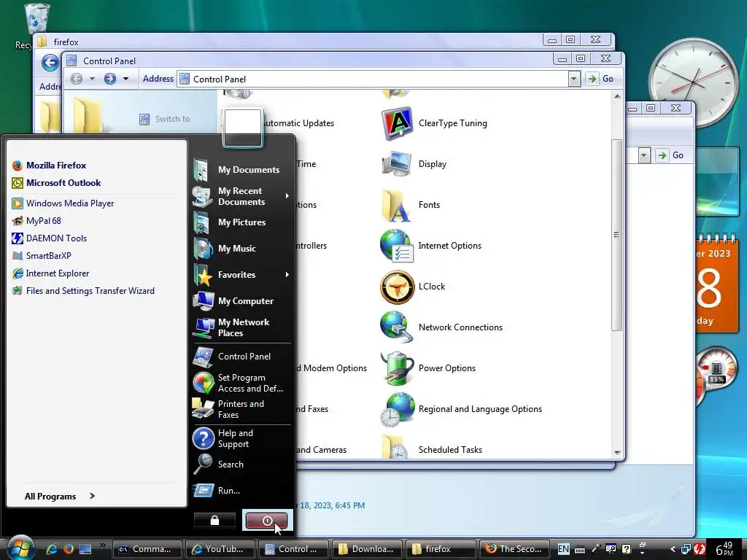Click the red power shutdown button
This screenshot has height=560, width=747.
coord(266,521)
